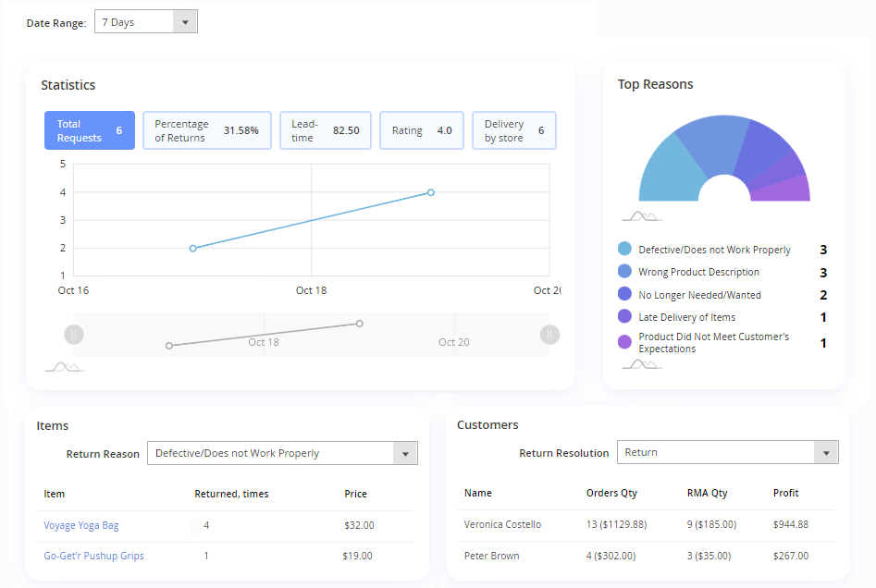Image resolution: width=876 pixels, height=588 pixels.
Task: Open the Voyage Yoga Bag item link
Action: pyautogui.click(x=80, y=524)
